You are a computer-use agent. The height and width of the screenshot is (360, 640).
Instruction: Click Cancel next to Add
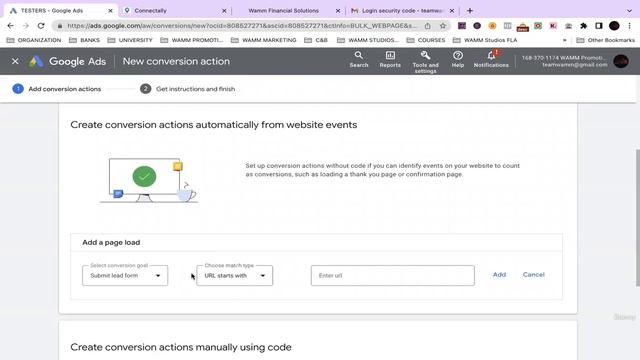click(x=533, y=275)
